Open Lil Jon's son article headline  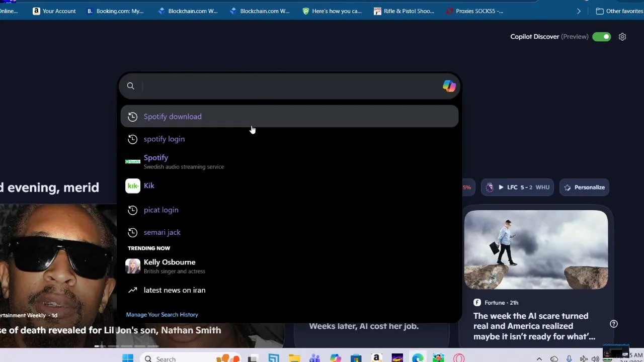tap(111, 330)
